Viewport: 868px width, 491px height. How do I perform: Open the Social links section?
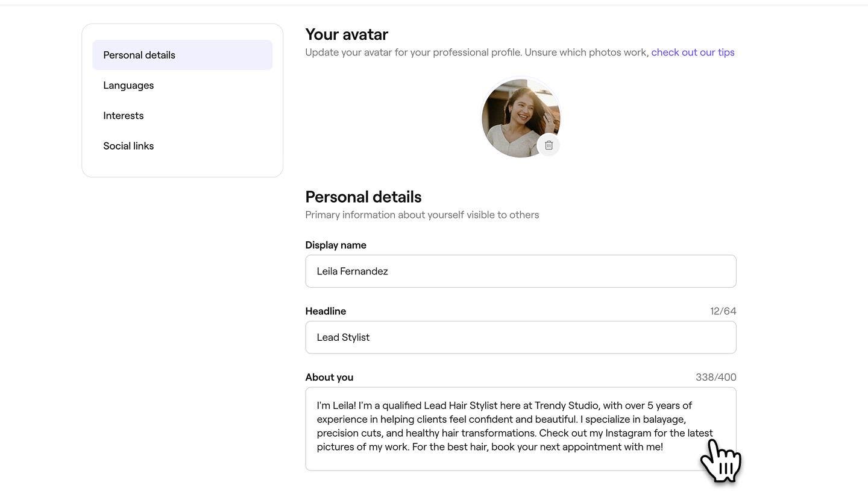click(x=128, y=146)
